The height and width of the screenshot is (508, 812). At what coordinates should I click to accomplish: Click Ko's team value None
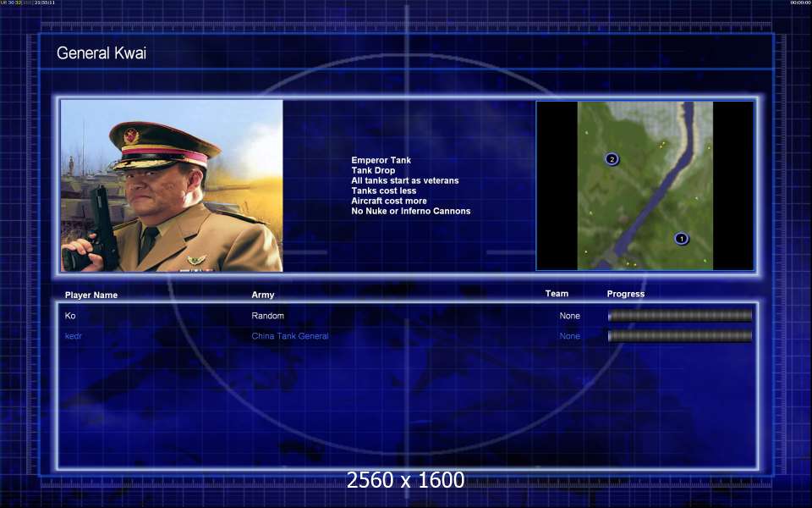tap(569, 316)
